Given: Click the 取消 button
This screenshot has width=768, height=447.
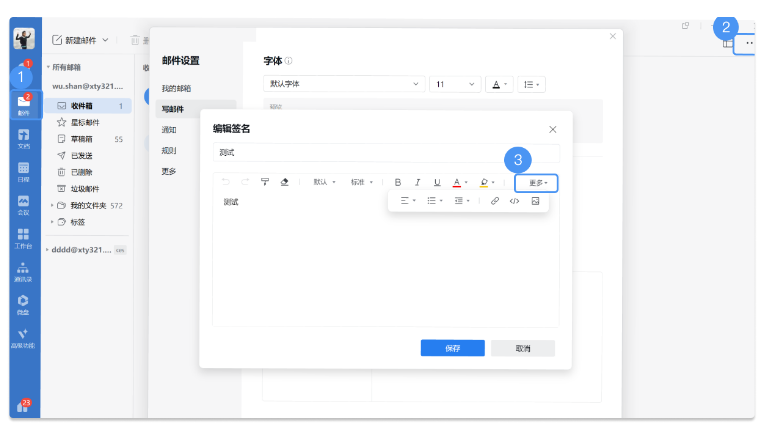Looking at the screenshot, I should point(522,348).
